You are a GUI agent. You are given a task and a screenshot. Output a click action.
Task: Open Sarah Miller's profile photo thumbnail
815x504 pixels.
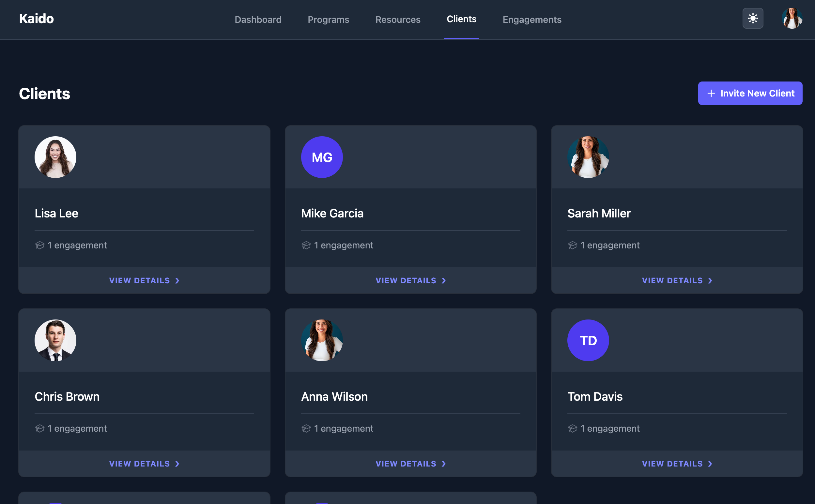click(588, 157)
